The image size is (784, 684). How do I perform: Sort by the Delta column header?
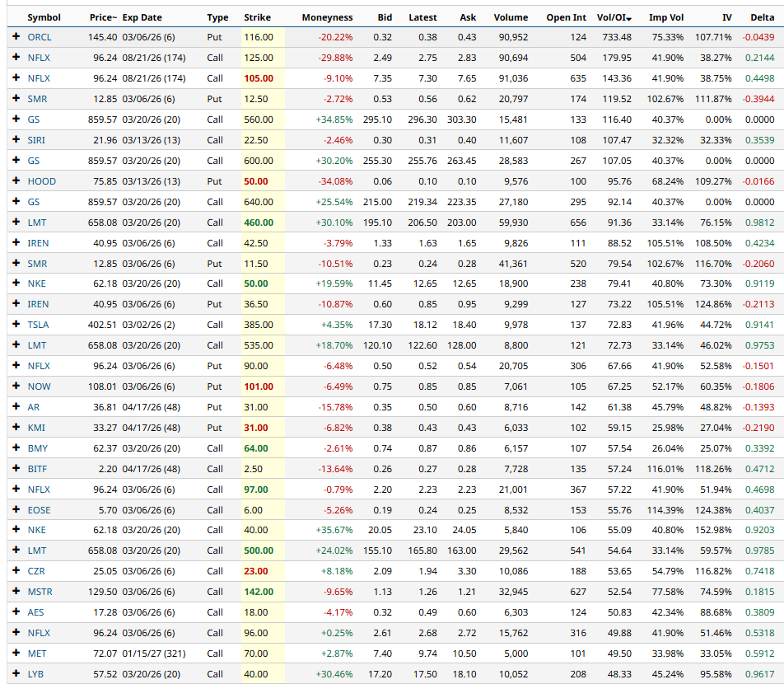click(x=762, y=17)
